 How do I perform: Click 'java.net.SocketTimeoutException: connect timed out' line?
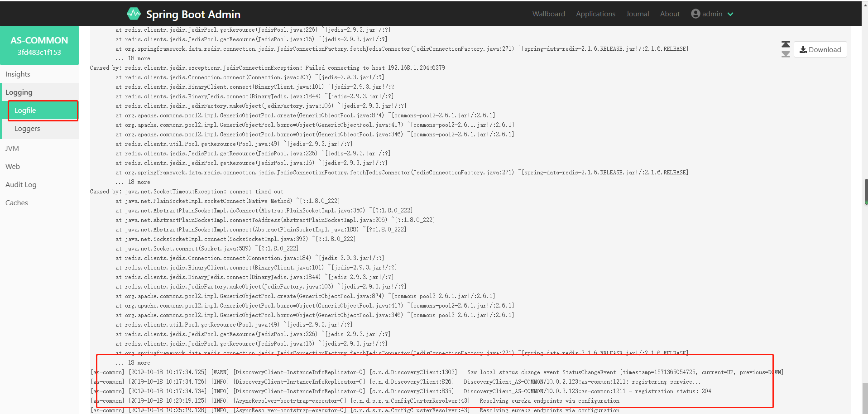pos(187,192)
